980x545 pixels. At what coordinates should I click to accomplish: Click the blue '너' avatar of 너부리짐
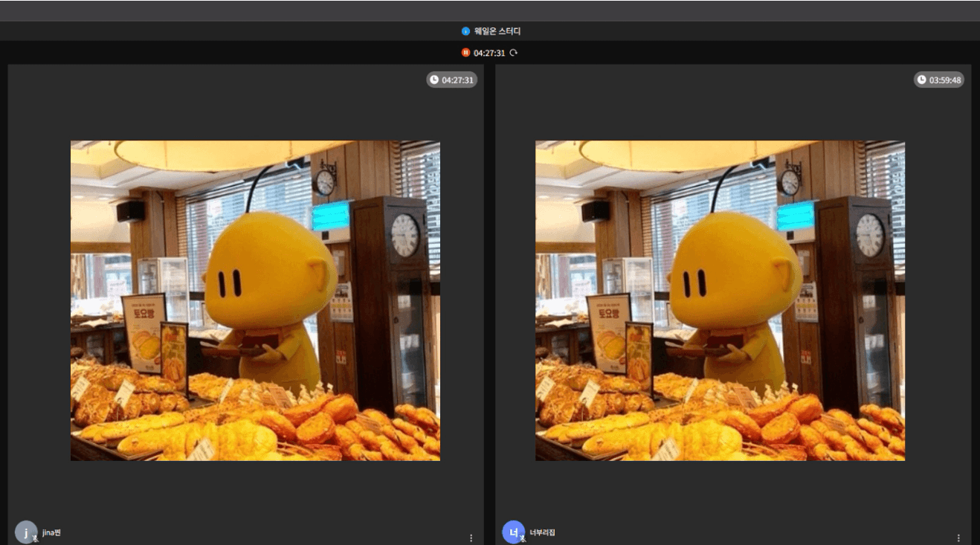click(x=513, y=532)
